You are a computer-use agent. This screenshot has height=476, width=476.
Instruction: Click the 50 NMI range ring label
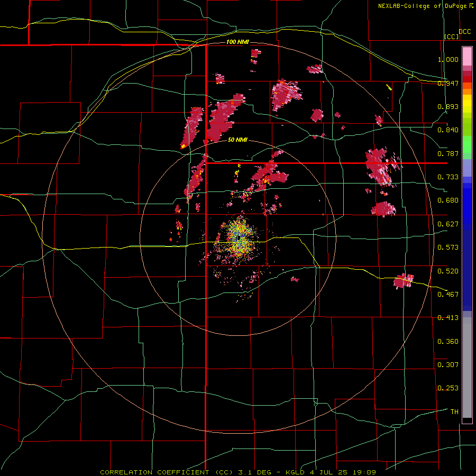pyautogui.click(x=237, y=140)
